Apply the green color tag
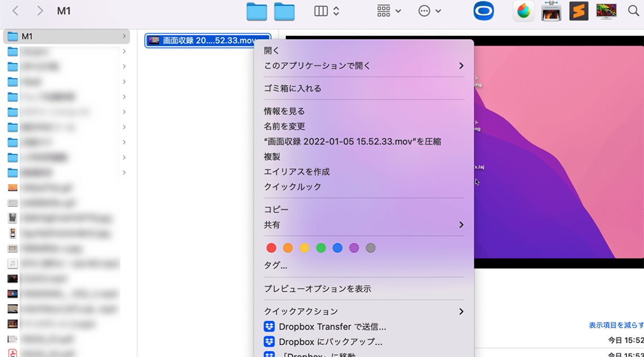The height and width of the screenshot is (357, 644). (x=320, y=248)
